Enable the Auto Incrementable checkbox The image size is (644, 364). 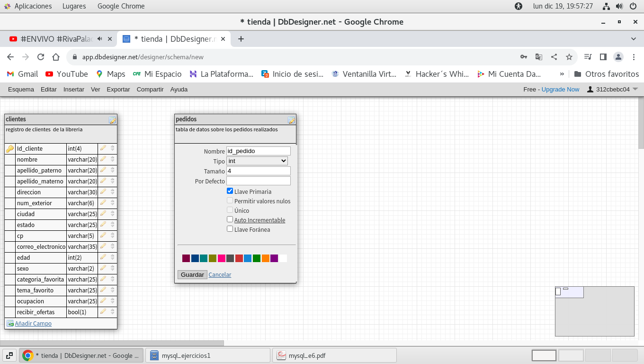click(230, 219)
